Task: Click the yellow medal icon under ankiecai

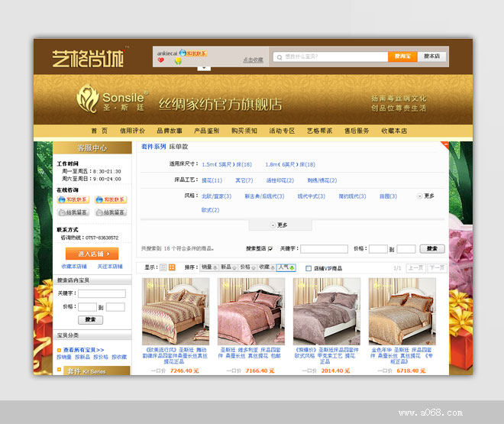Action: (x=178, y=61)
